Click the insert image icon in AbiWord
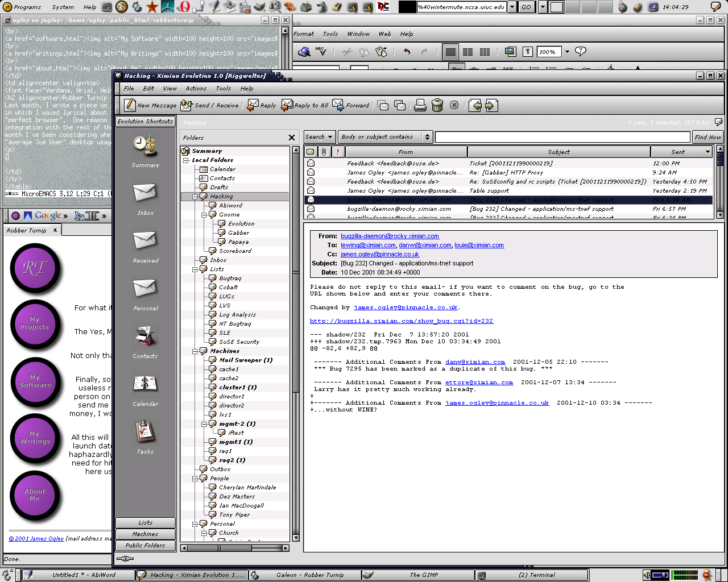The width and height of the screenshot is (728, 582). click(510, 52)
